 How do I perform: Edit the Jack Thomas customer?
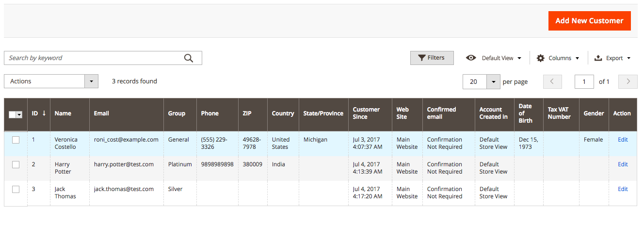[623, 189]
